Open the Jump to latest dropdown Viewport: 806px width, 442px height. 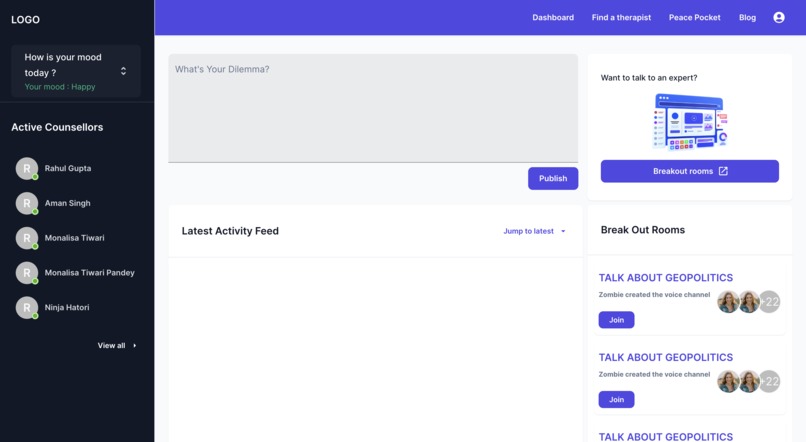click(x=534, y=231)
